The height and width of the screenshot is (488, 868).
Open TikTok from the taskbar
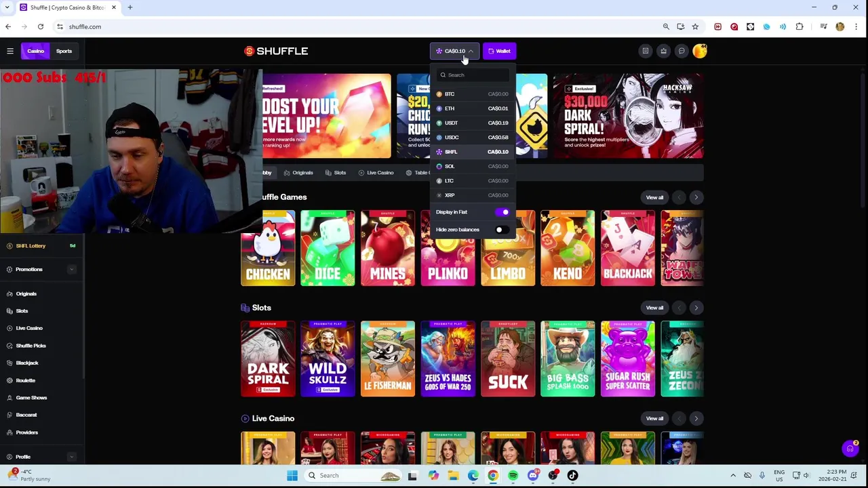pyautogui.click(x=572, y=475)
